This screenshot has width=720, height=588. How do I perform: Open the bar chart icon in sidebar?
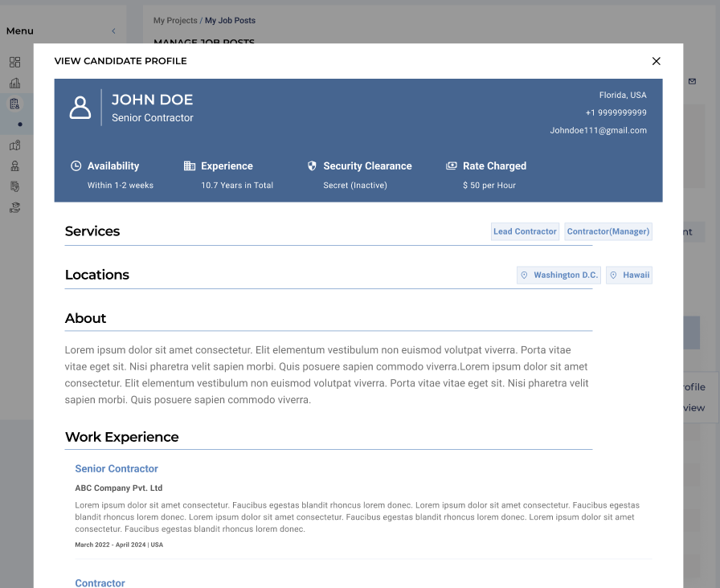(x=15, y=83)
